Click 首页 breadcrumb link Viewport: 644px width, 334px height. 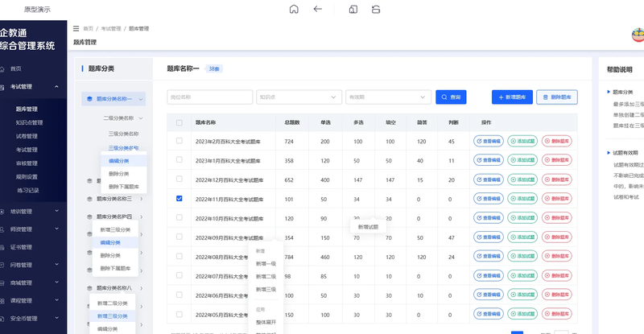89,28
